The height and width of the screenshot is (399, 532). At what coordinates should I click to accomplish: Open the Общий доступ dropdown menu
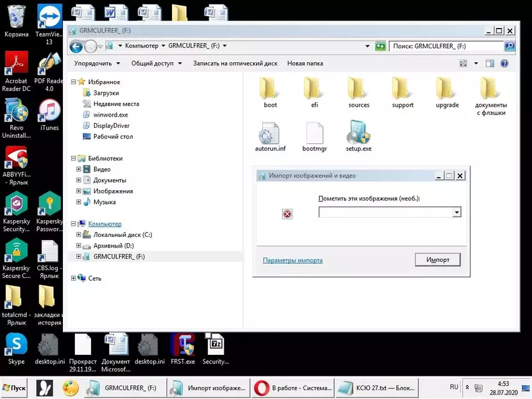156,64
